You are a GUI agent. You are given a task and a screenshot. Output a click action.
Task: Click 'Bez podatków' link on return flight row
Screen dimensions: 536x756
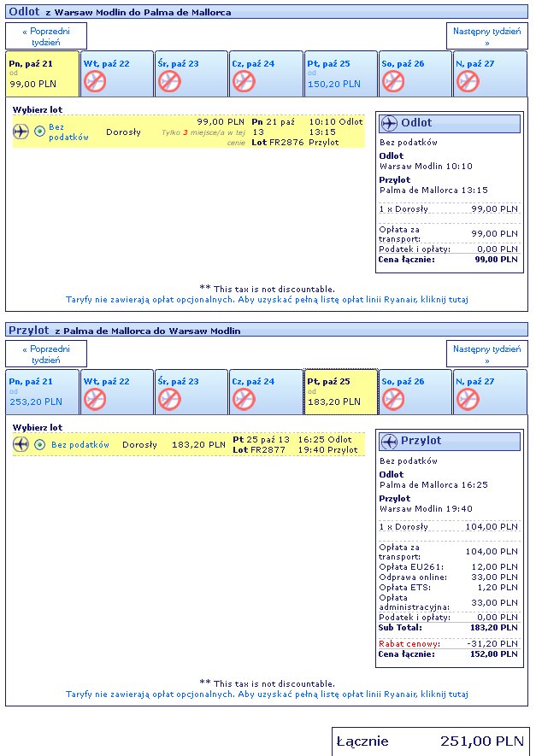[80, 444]
